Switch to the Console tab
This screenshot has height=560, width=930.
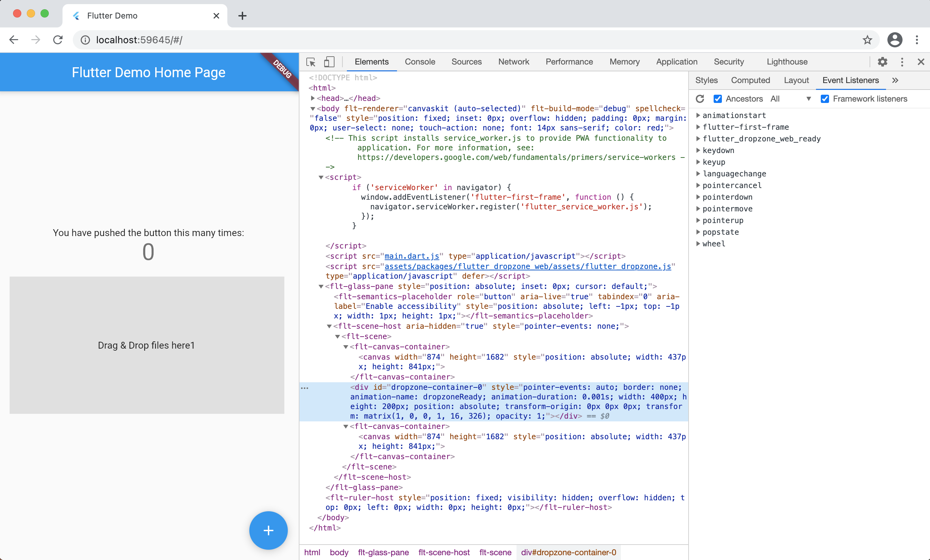point(420,62)
